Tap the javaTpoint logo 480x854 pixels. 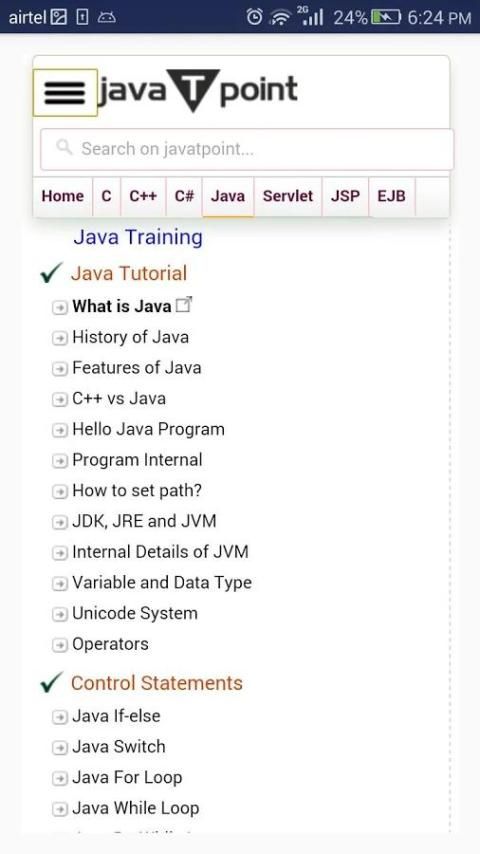[x=198, y=90]
